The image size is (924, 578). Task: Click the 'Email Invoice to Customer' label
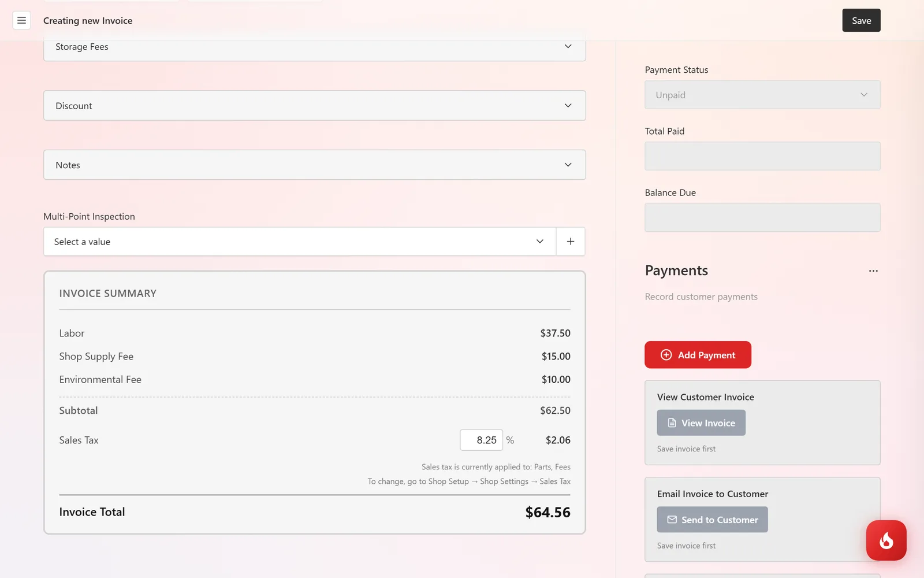click(713, 494)
